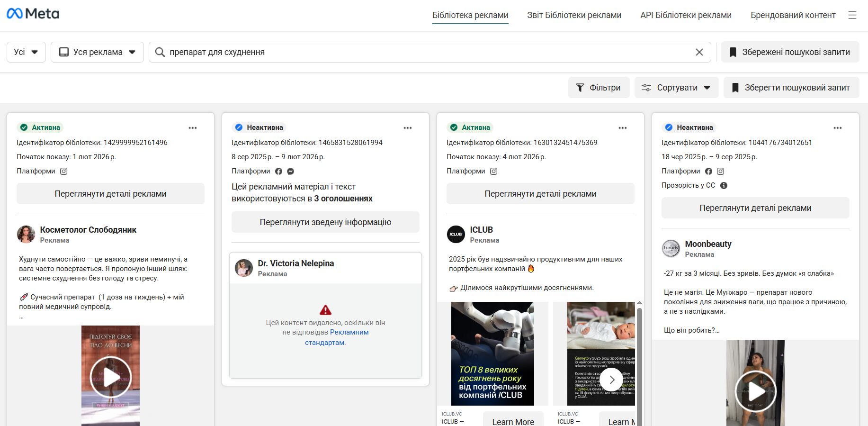
Task: Click Instagram platform icon in ICLUB ad
Action: pyautogui.click(x=493, y=171)
